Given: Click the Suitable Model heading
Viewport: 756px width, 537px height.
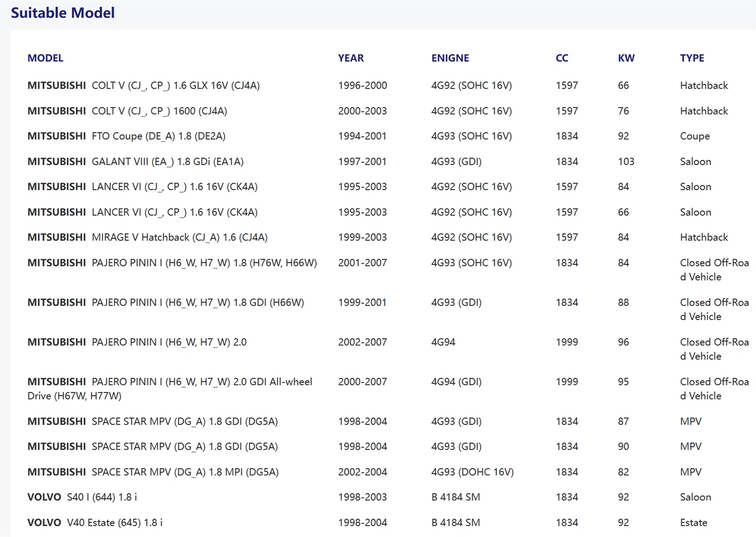Looking at the screenshot, I should pos(62,13).
